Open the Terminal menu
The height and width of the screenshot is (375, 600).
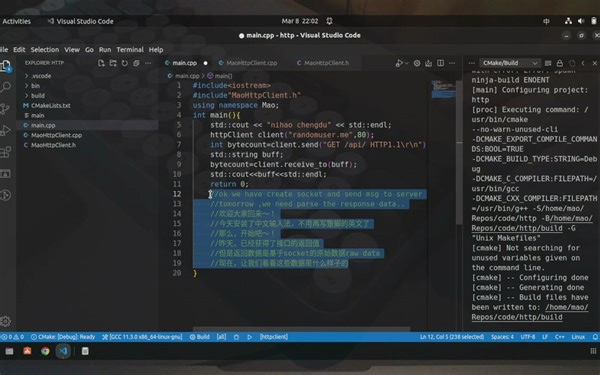pyautogui.click(x=130, y=50)
